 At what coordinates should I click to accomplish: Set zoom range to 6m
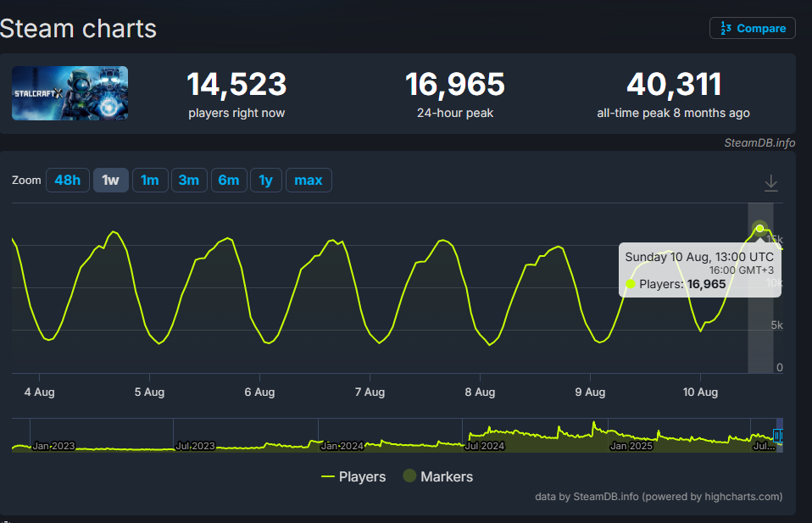click(228, 181)
